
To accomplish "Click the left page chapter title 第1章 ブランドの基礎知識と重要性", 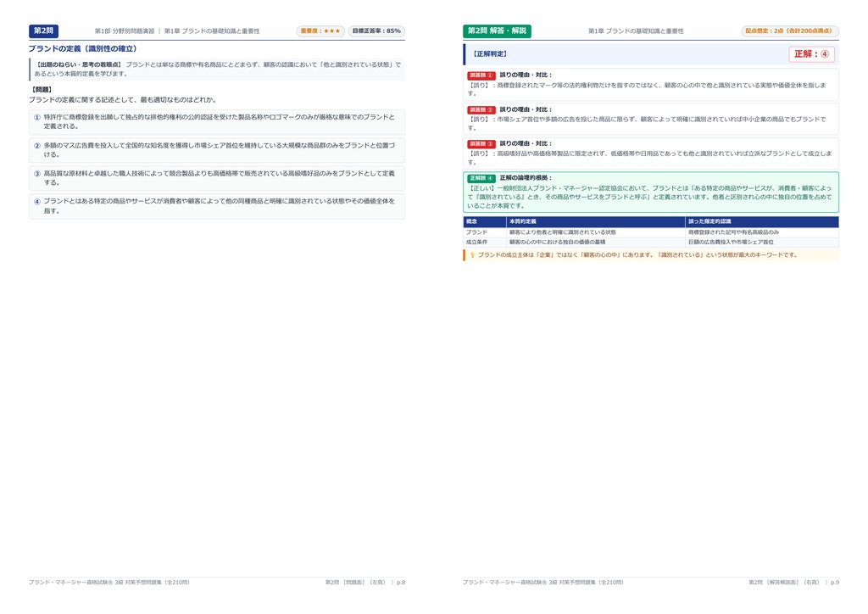I will pyautogui.click(x=212, y=31).
